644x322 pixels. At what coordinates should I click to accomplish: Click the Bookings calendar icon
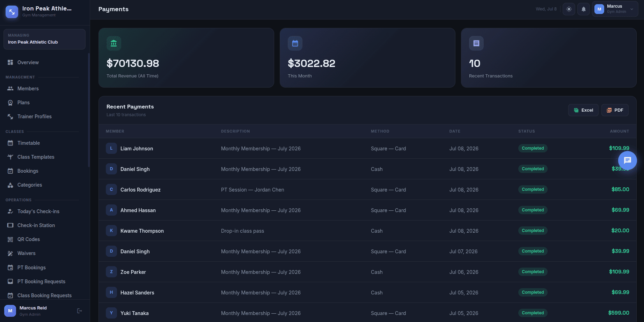click(10, 171)
